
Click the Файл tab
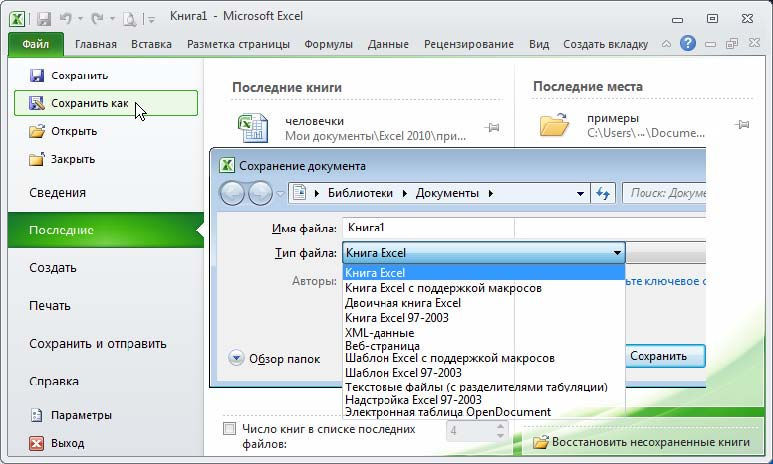click(x=35, y=44)
